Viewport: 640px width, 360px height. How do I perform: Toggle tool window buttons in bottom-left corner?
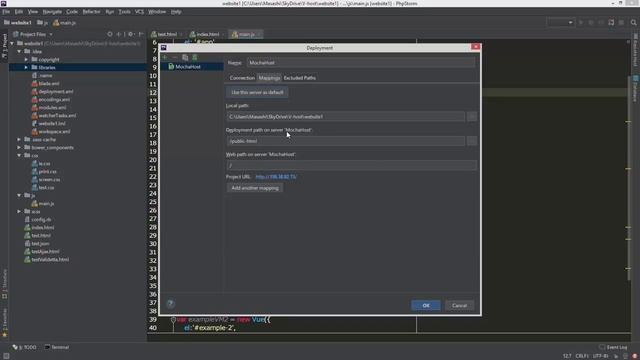[x=6, y=356]
